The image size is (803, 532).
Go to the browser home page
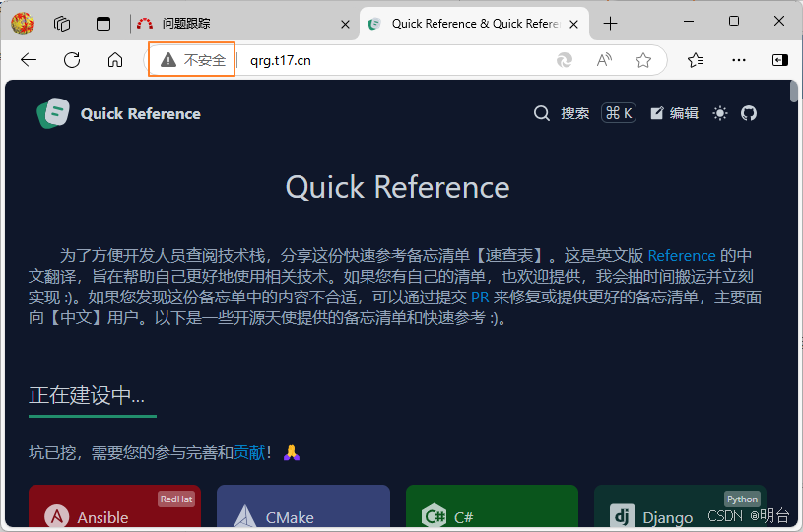[115, 60]
